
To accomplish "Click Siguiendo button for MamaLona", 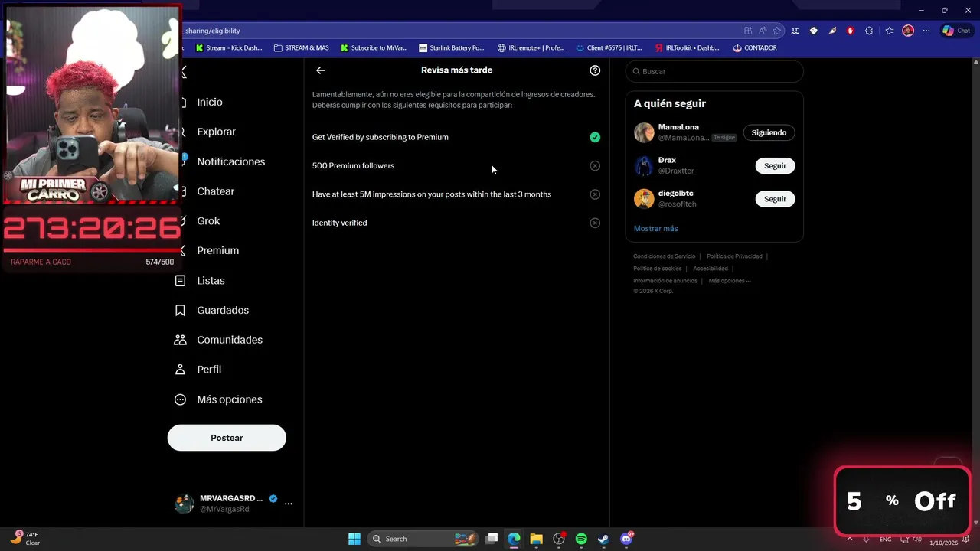I will click(x=769, y=132).
